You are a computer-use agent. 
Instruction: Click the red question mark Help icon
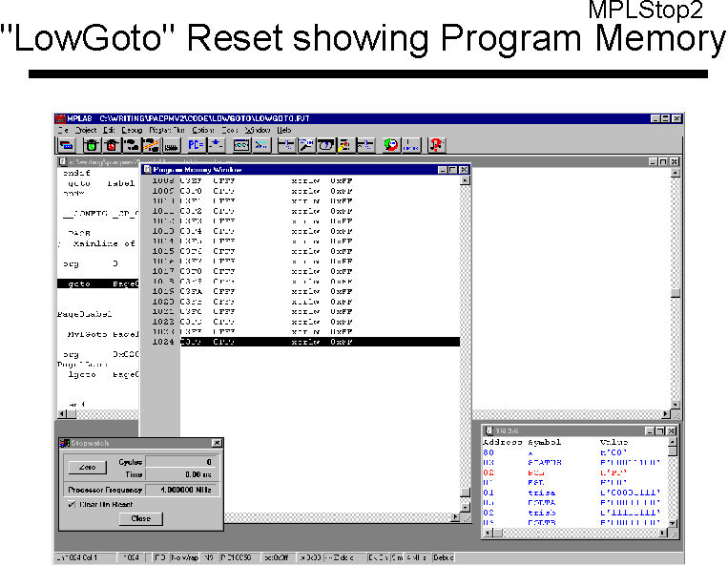tap(436, 145)
